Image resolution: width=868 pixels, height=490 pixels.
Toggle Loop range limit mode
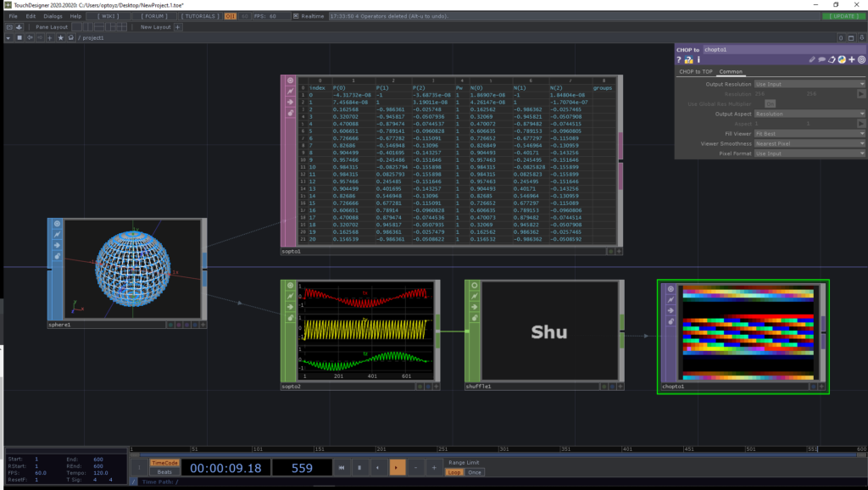click(455, 471)
